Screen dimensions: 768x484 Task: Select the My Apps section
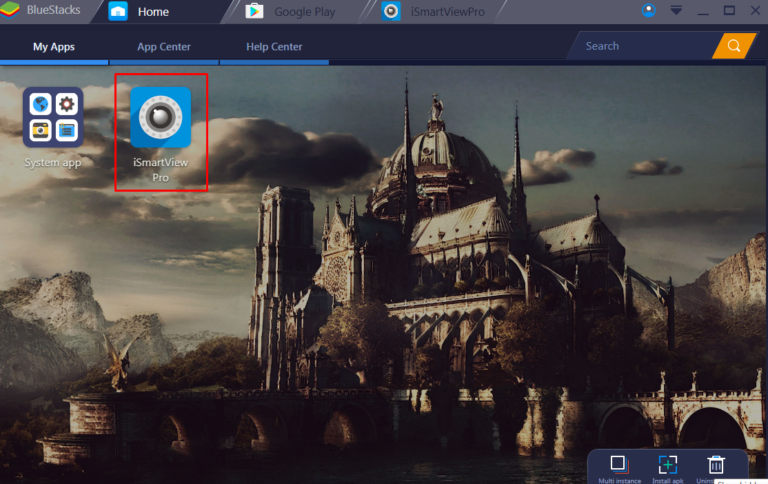click(54, 47)
